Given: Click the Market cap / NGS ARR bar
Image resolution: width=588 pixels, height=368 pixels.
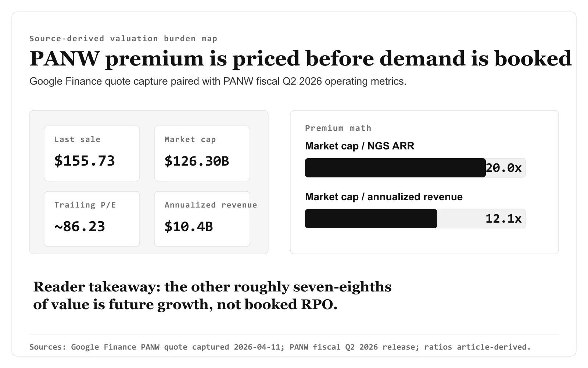Looking at the screenshot, I should click(x=415, y=168).
